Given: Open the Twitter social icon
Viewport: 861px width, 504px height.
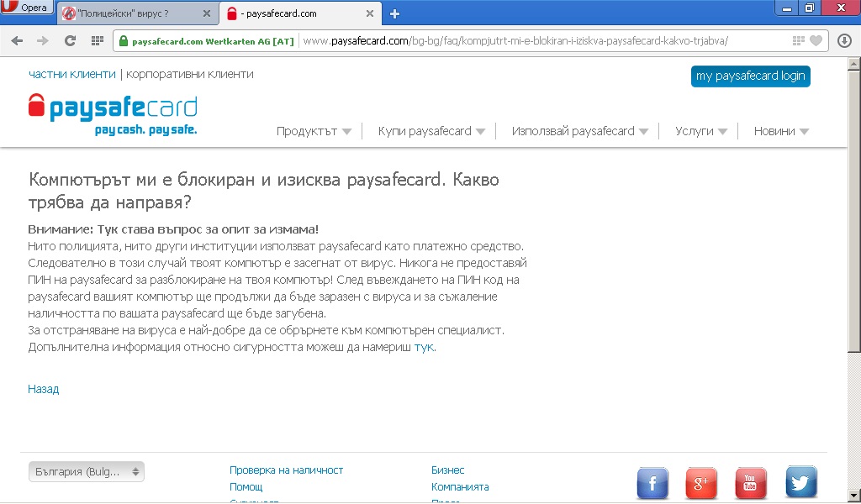Looking at the screenshot, I should pyautogui.click(x=801, y=483).
